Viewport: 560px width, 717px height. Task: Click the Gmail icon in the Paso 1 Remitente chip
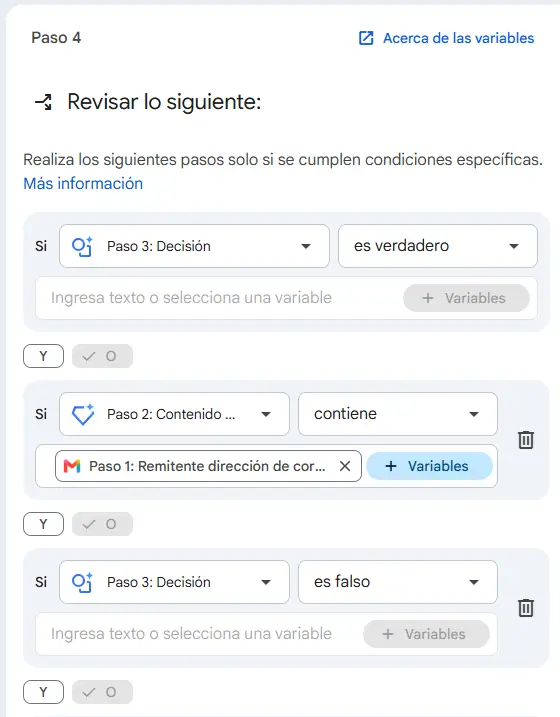[x=72, y=466]
